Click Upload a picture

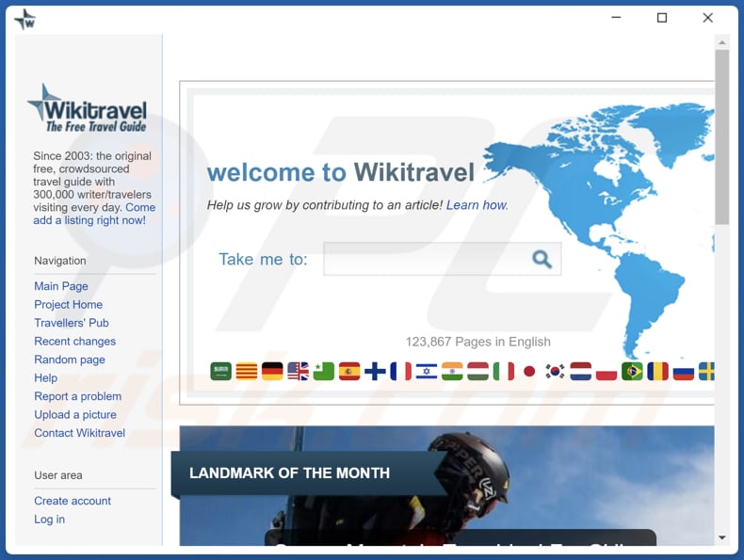(x=75, y=414)
